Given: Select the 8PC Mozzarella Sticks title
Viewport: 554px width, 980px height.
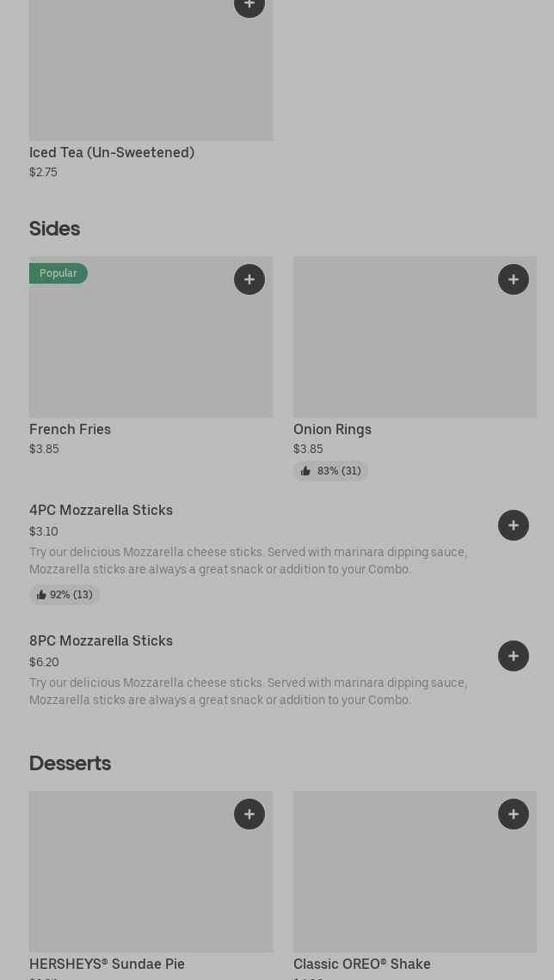Looking at the screenshot, I should [x=101, y=640].
